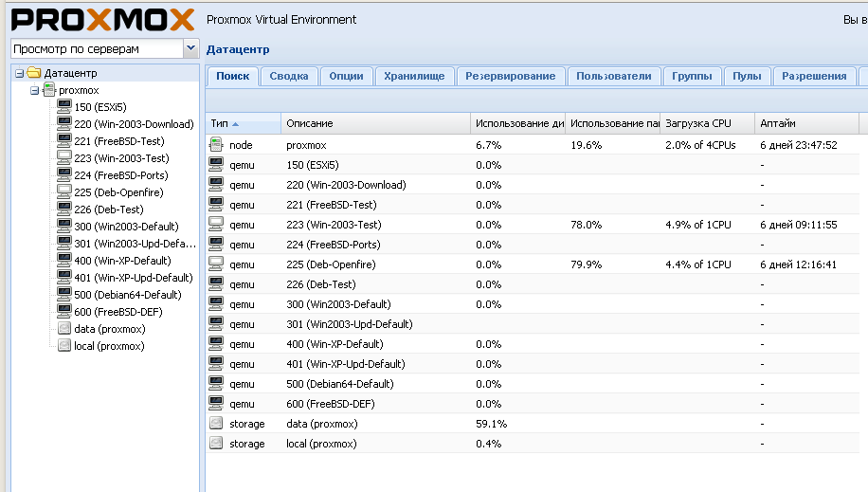Screen dimensions: 868x492
Task: Click '226 (Deb-Test)' in the table
Action: coord(321,284)
